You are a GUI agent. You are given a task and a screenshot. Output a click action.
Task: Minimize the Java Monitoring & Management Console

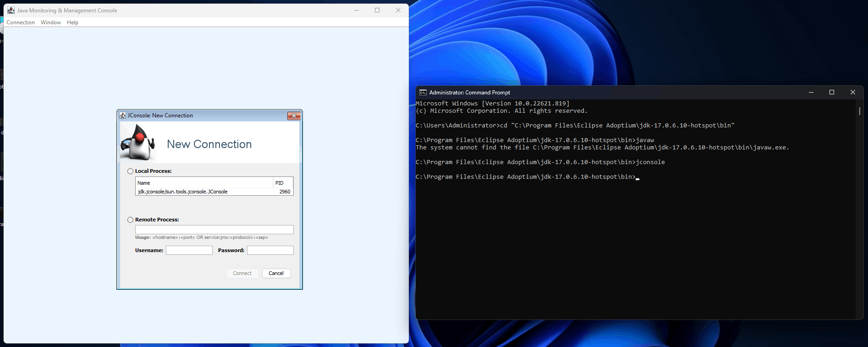tap(356, 10)
